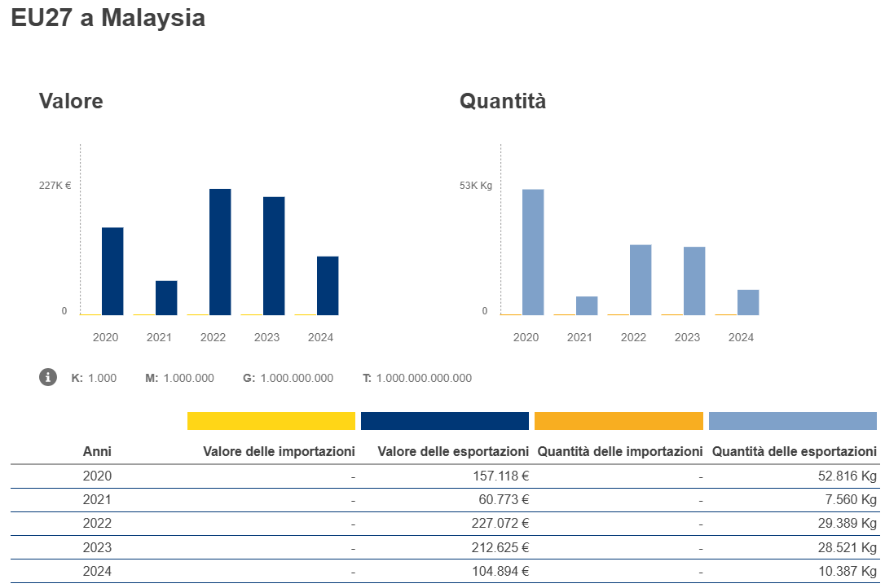Click the orange import quantity swatch

tap(619, 421)
